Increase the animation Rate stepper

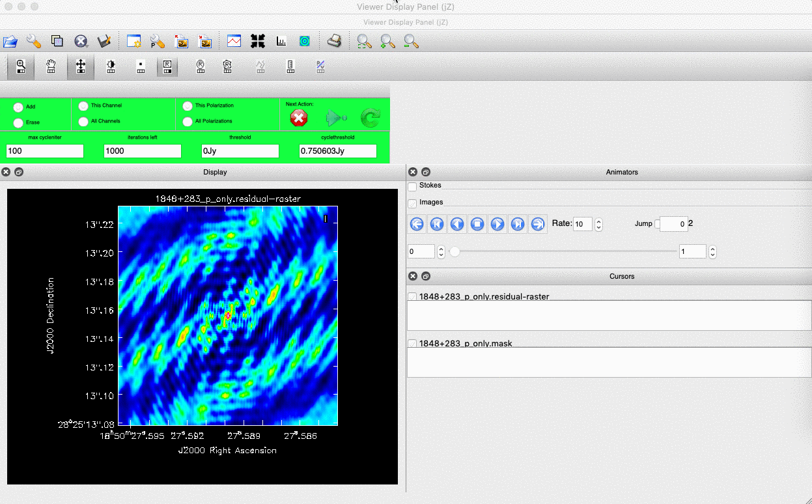pyautogui.click(x=599, y=221)
